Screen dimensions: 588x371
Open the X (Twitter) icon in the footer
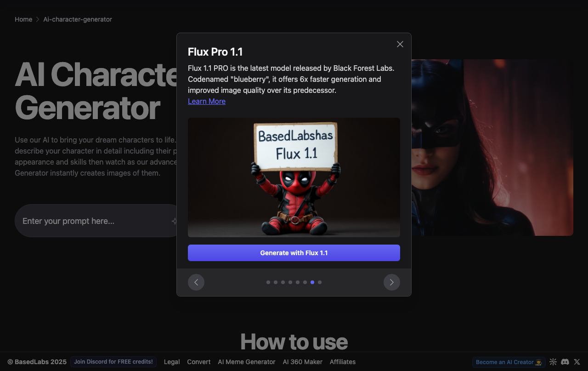[x=577, y=362]
